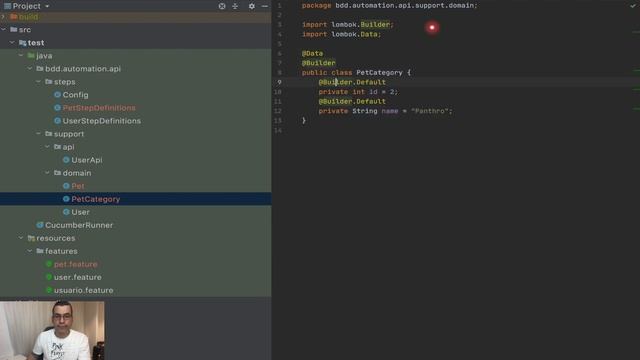This screenshot has height=360, width=640.
Task: Click line number 9 in gutter
Action: [279, 82]
